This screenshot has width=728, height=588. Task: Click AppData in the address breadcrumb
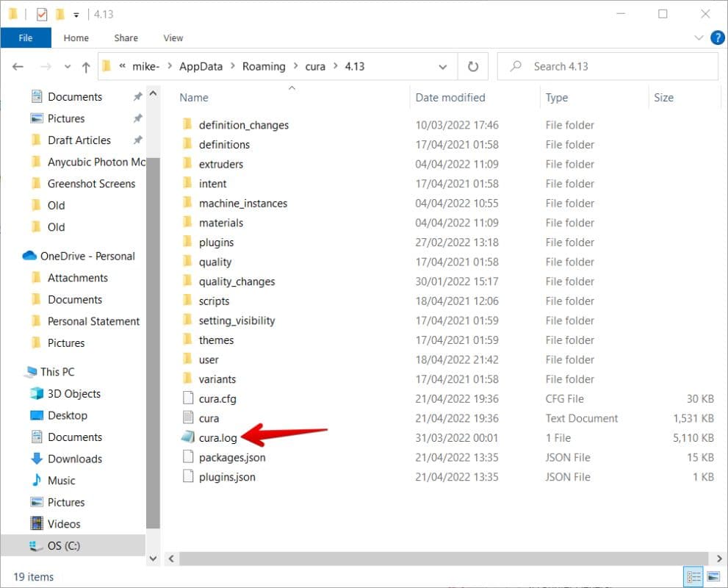tap(201, 67)
